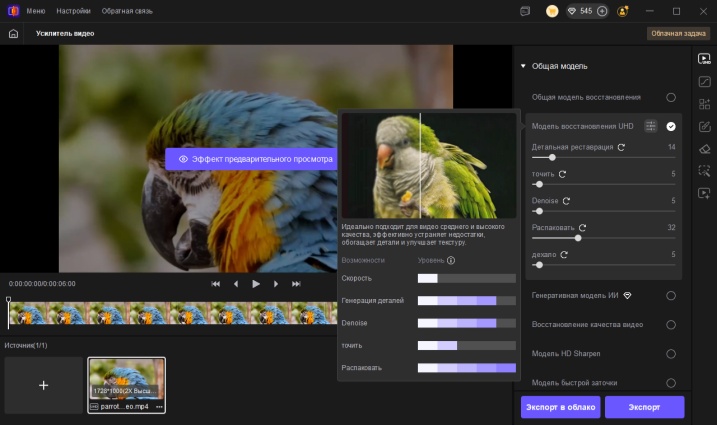Open more options for parrot video file
Screen dimensions: 717x425
pos(158,407)
